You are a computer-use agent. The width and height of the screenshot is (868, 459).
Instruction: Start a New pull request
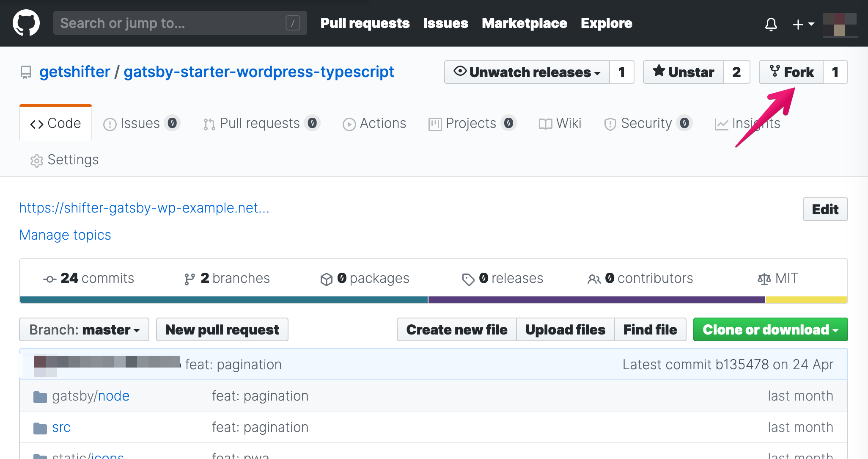click(222, 329)
